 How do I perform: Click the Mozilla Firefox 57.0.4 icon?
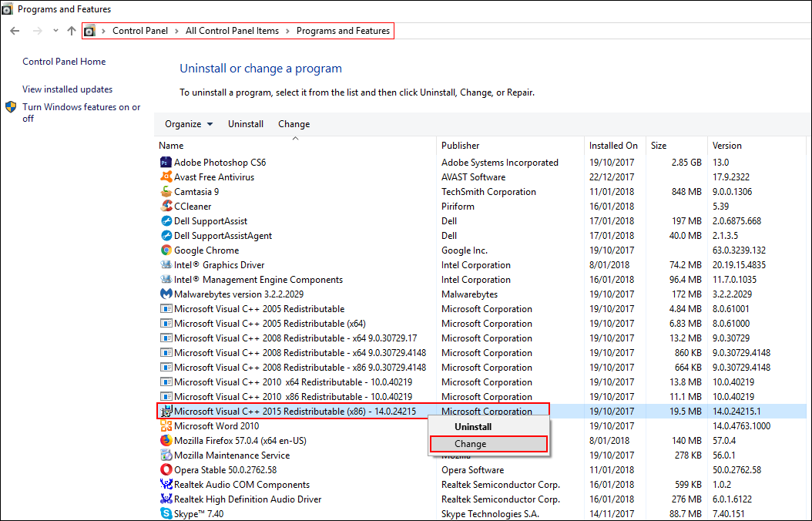click(x=166, y=440)
